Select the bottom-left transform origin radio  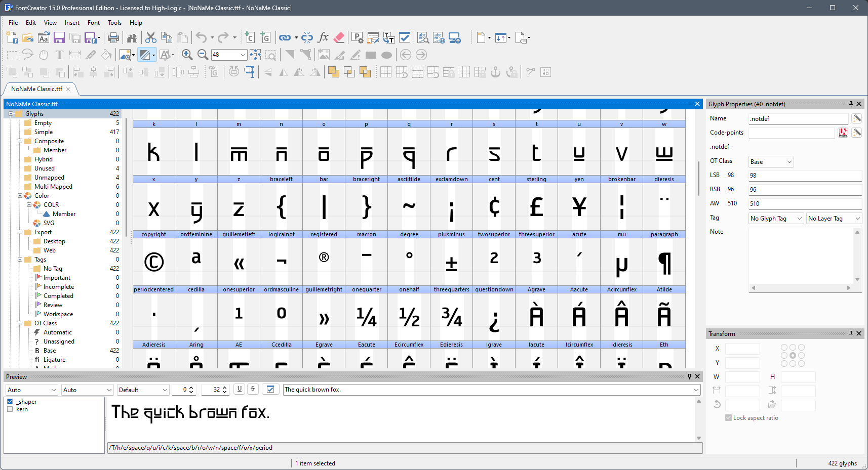point(784,364)
